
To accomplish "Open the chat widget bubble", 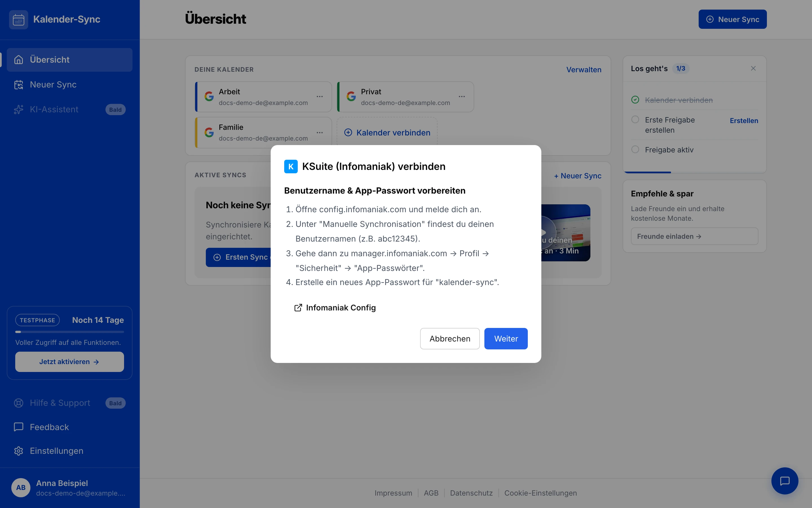I will click(x=784, y=481).
